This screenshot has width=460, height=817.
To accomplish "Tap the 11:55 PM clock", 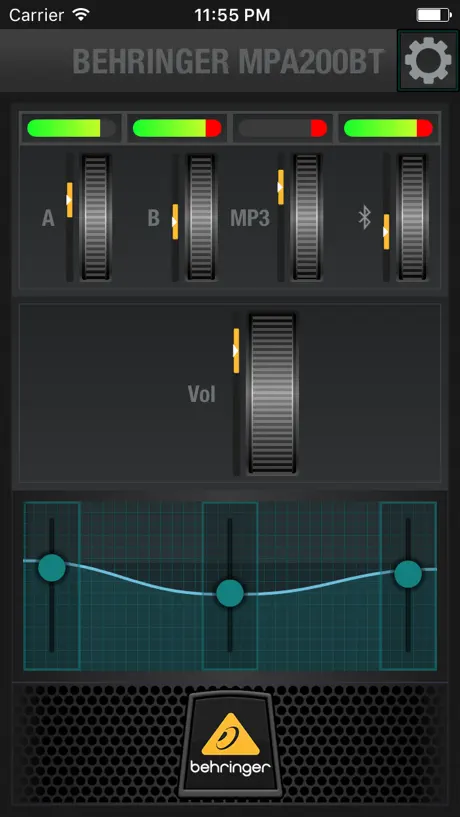I will coord(232,15).
